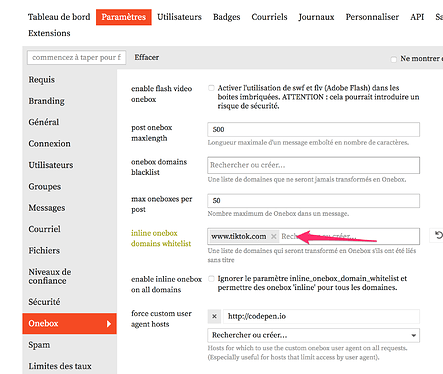Image resolution: width=443 pixels, height=374 pixels.
Task: Open the API tab
Action: 417,17
